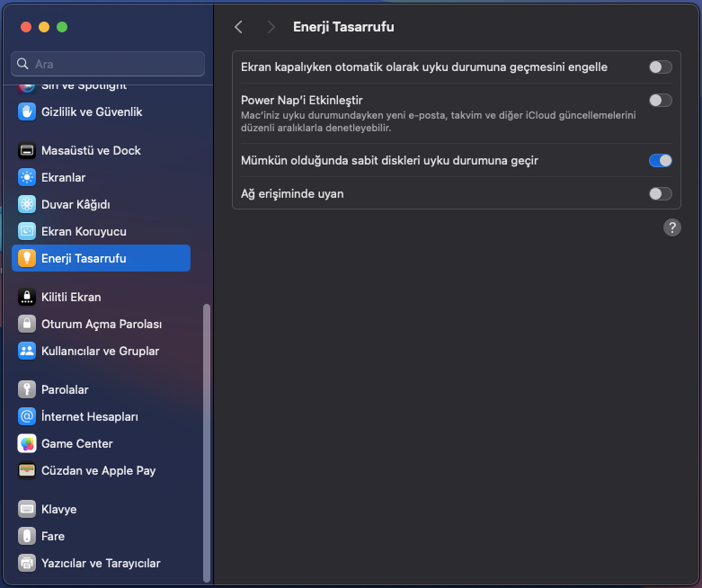Screen dimensions: 702x588
Task: Disable putting hard disks to sleep
Action: pyautogui.click(x=660, y=161)
